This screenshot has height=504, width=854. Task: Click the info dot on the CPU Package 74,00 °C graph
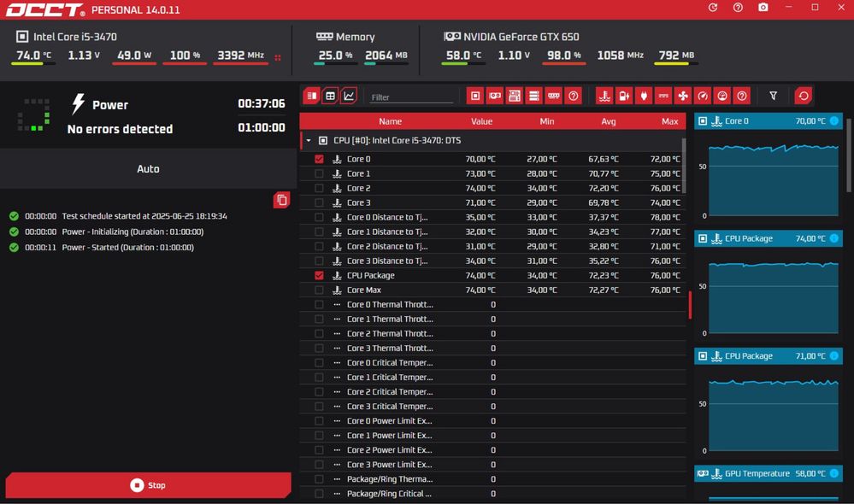(x=833, y=238)
